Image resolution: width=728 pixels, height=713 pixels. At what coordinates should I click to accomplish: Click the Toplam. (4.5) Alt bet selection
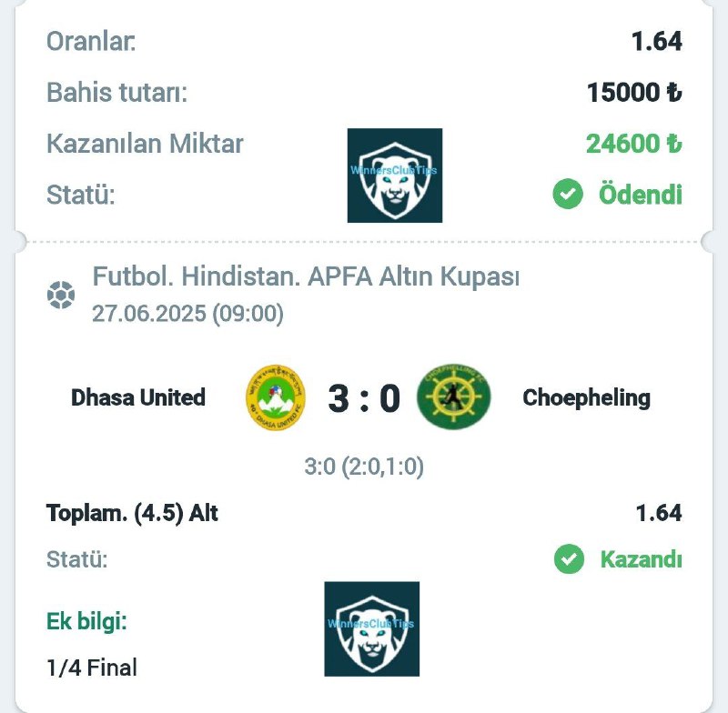coord(132,513)
